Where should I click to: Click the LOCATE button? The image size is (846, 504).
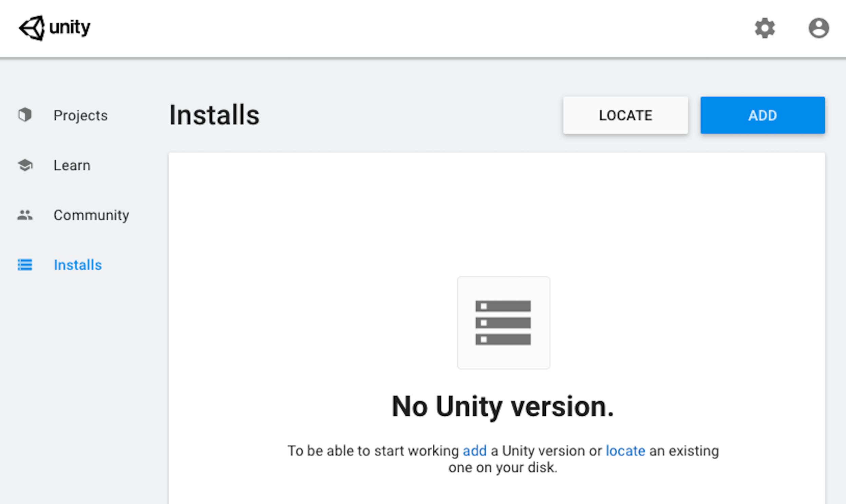point(625,115)
